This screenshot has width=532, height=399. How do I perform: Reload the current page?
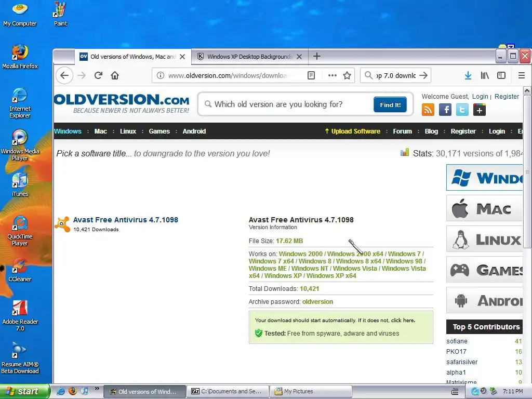point(98,75)
